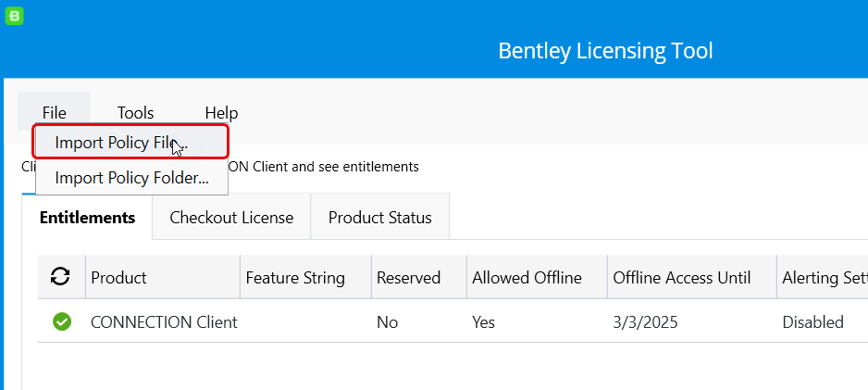This screenshot has height=390, width=868.
Task: Click the Bentley Licensing Tool title
Action: coord(605,51)
